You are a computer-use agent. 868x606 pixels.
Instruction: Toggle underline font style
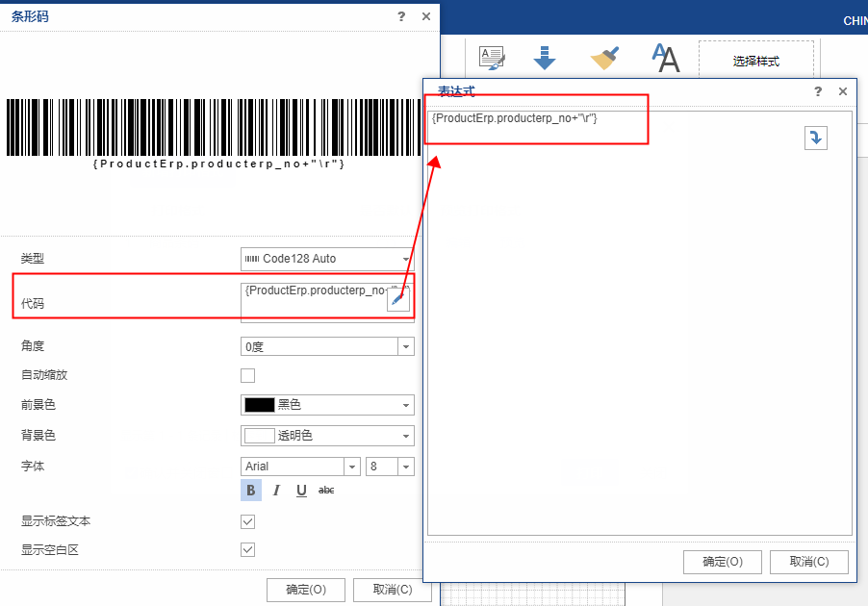(x=301, y=491)
